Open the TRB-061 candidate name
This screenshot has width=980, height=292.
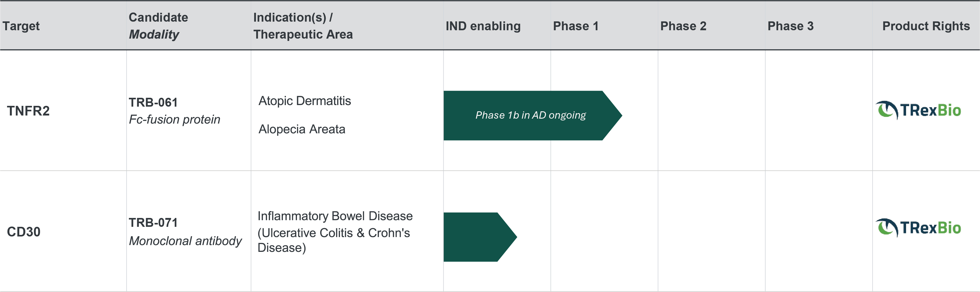[153, 102]
